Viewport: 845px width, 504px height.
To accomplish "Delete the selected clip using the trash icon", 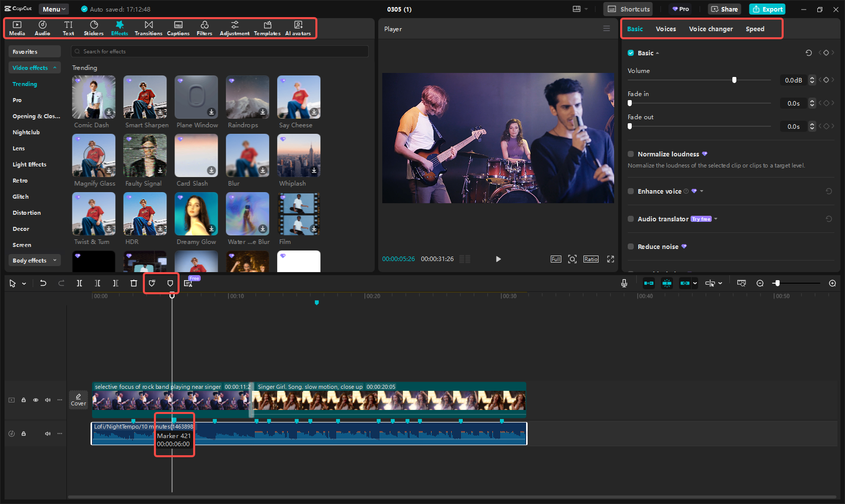I will tap(133, 283).
